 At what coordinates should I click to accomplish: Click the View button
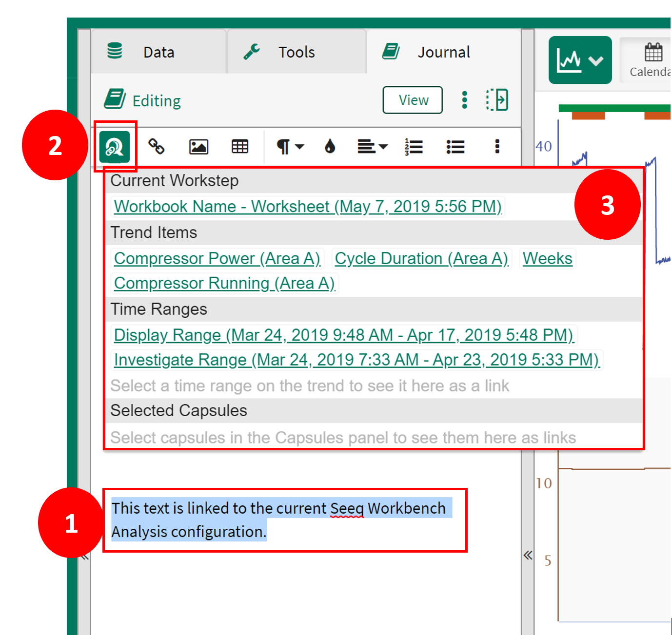click(x=413, y=100)
